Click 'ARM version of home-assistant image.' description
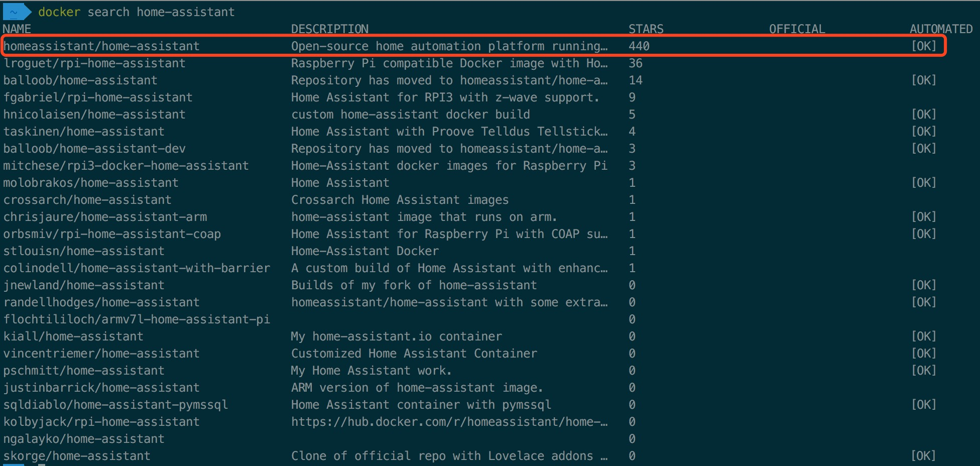 tap(418, 388)
